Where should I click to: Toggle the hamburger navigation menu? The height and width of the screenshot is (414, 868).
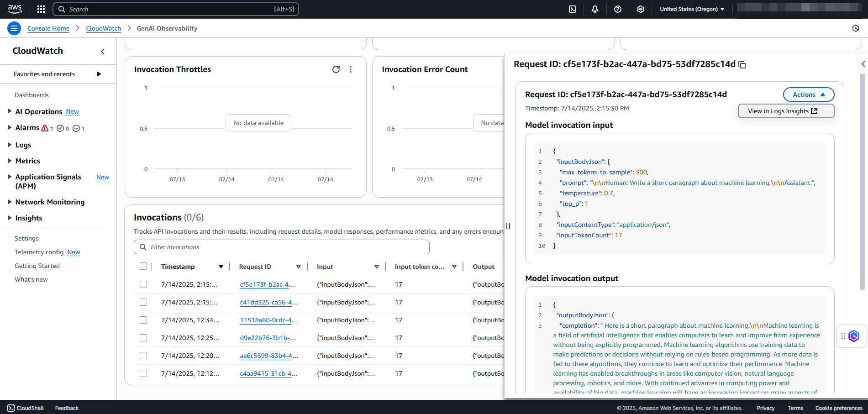(14, 28)
